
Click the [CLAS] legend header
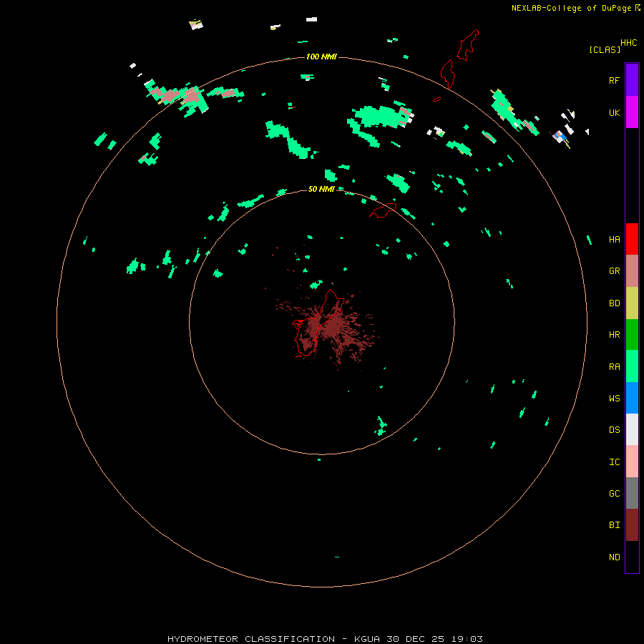(x=605, y=49)
